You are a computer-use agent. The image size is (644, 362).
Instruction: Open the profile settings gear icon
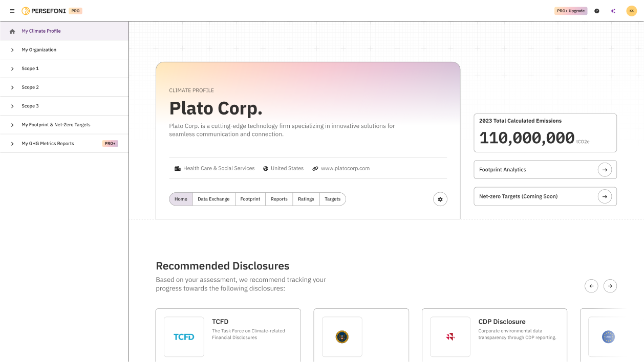tap(440, 199)
